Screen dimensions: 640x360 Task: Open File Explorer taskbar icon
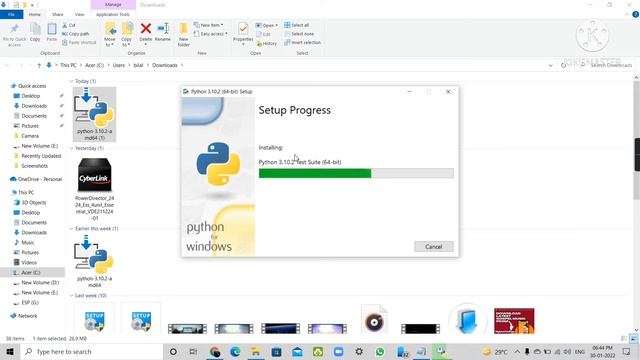256,351
